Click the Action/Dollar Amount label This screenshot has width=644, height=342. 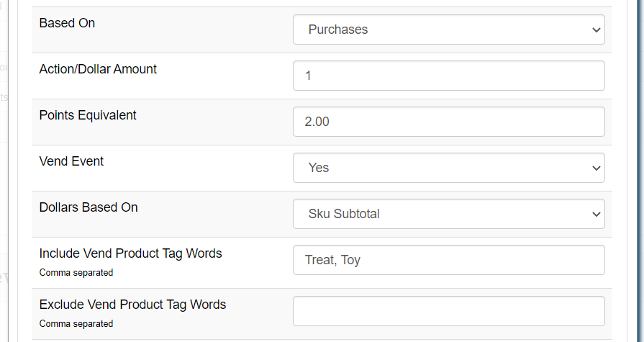tap(98, 69)
